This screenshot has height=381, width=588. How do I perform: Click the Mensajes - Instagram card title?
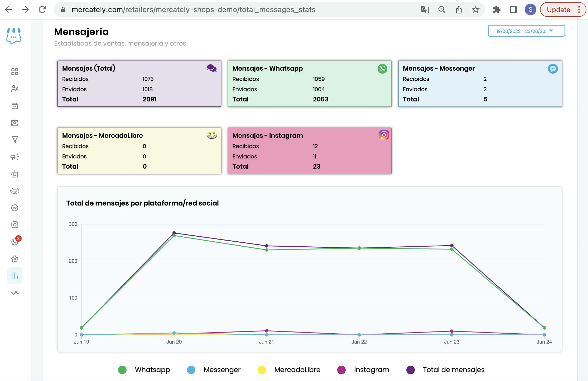point(268,135)
